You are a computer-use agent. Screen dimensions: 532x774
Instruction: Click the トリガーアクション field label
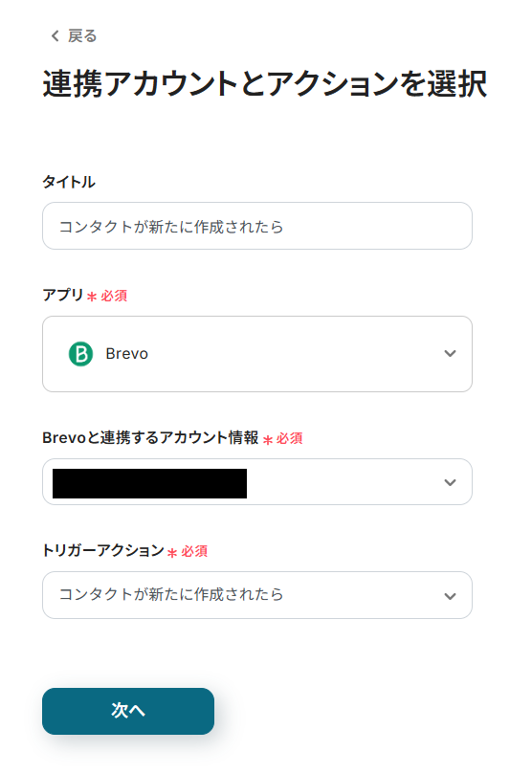[x=103, y=550]
